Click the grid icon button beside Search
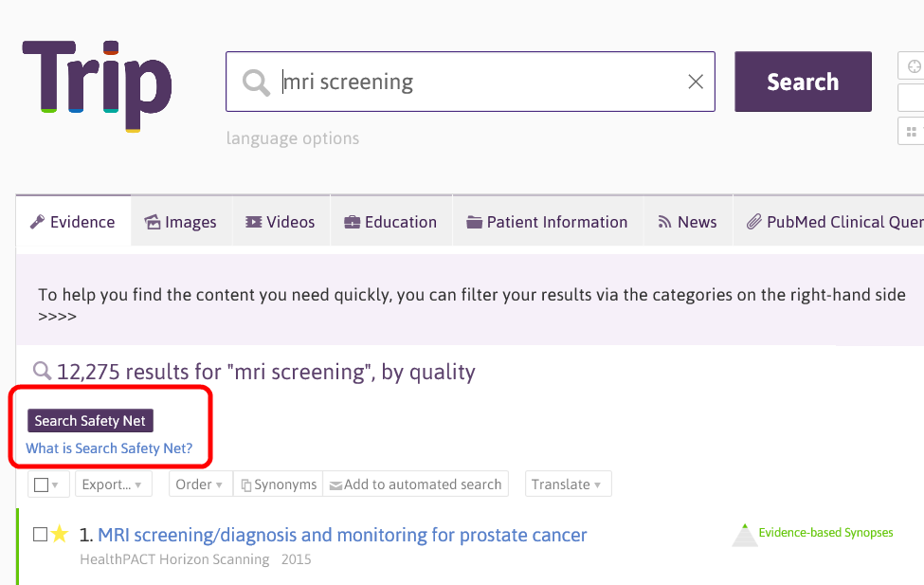This screenshot has height=585, width=924. click(x=914, y=131)
